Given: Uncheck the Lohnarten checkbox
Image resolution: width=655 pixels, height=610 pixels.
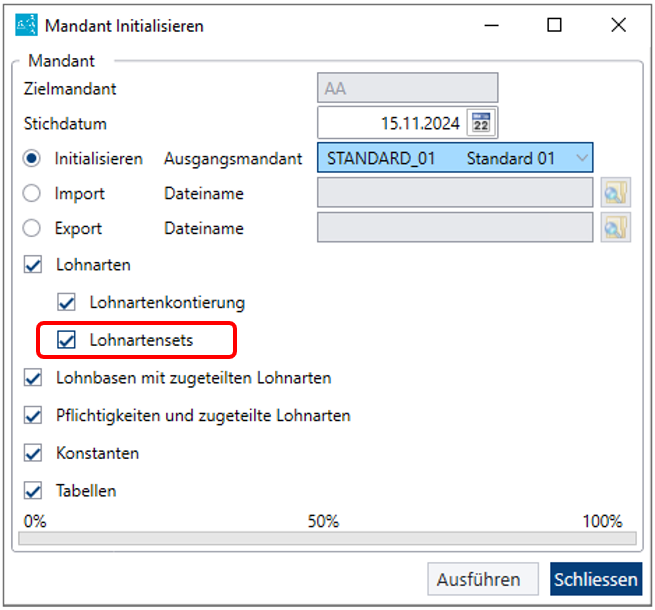Looking at the screenshot, I should pos(33,265).
